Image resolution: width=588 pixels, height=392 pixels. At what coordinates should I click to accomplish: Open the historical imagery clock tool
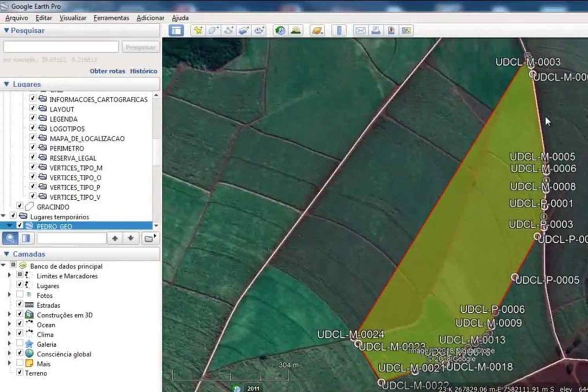[280, 30]
